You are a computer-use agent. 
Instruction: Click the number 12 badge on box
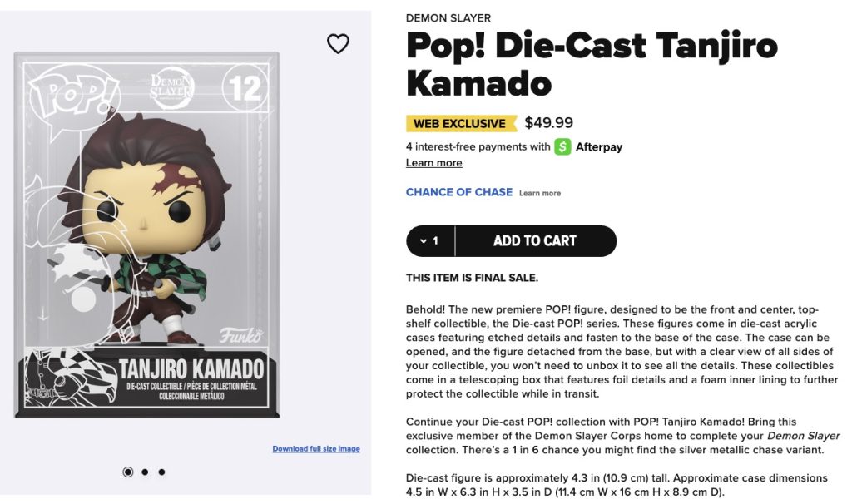pos(245,88)
